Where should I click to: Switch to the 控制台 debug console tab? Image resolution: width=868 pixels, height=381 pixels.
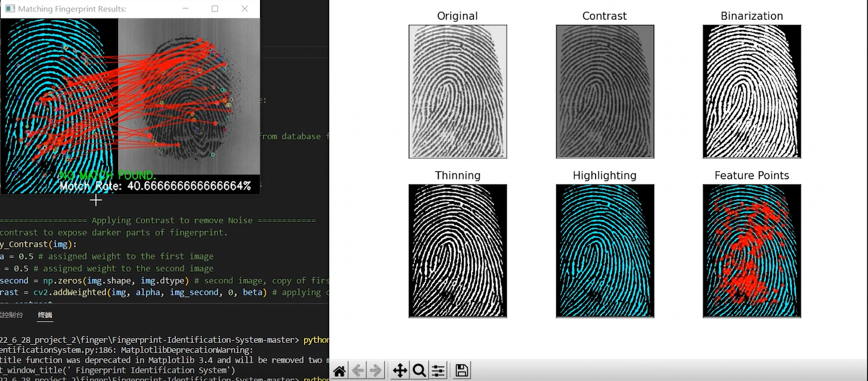tap(11, 315)
